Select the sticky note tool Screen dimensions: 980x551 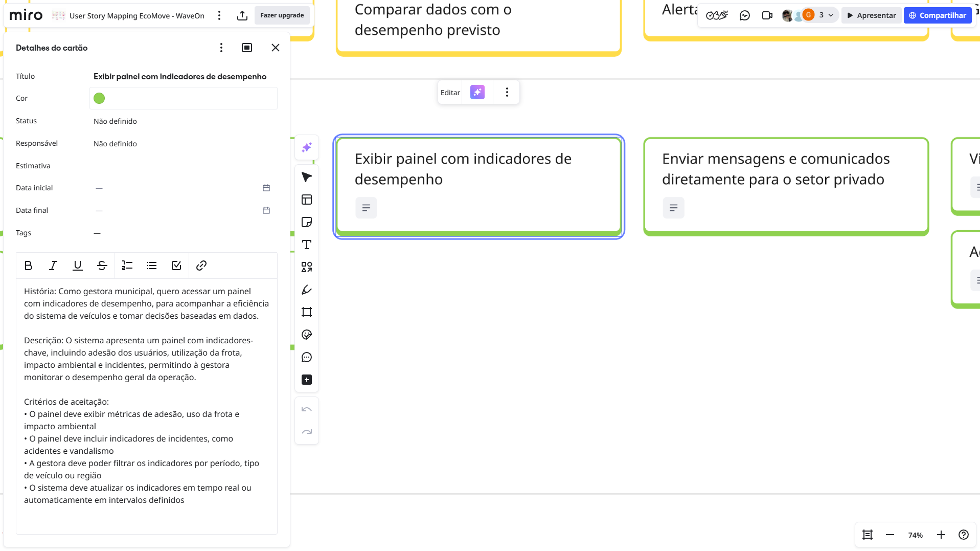point(307,222)
